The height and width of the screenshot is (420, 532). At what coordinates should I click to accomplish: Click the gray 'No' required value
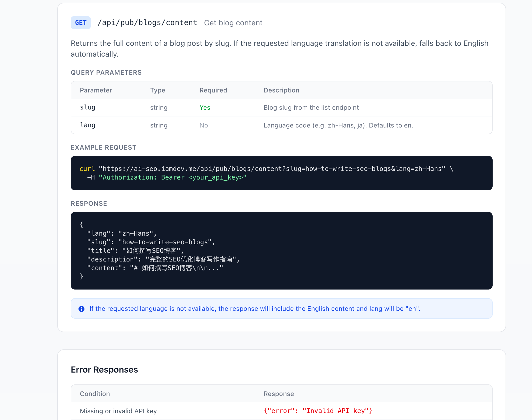(x=204, y=125)
